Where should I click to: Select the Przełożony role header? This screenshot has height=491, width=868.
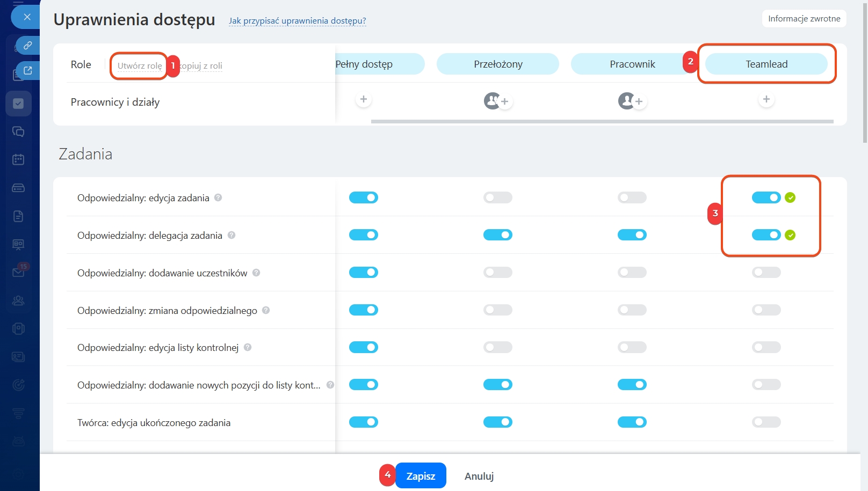pos(498,64)
